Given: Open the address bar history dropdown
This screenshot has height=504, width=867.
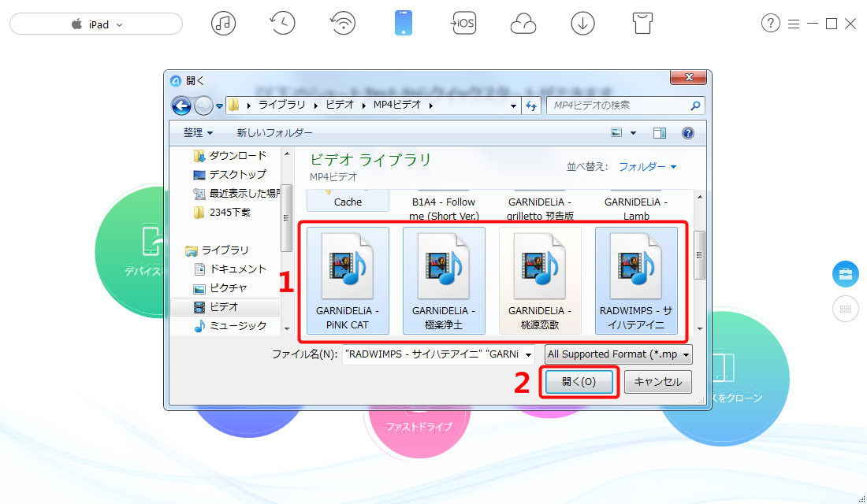Looking at the screenshot, I should (514, 106).
